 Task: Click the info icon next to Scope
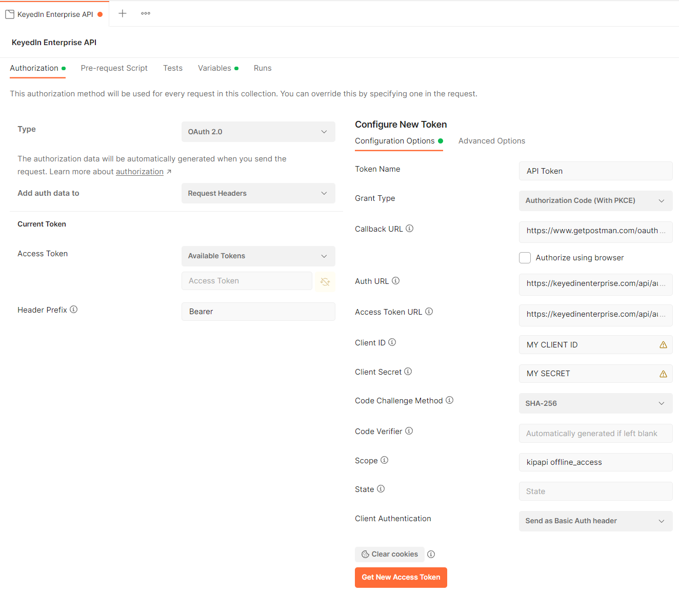tap(385, 460)
